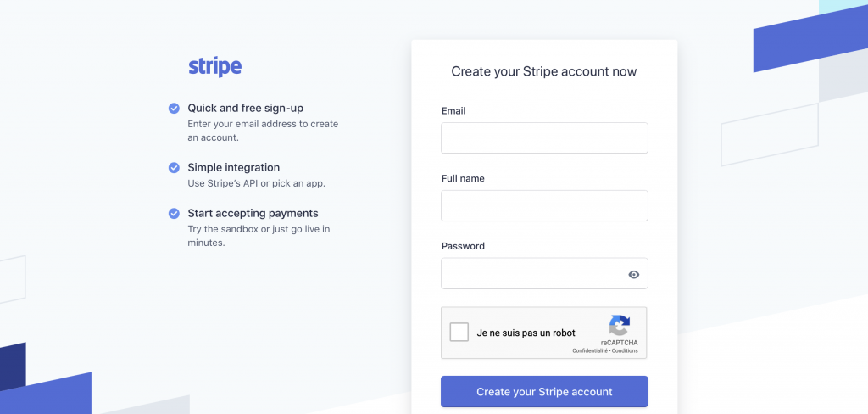
Task: Focus the Email input field
Action: point(544,138)
